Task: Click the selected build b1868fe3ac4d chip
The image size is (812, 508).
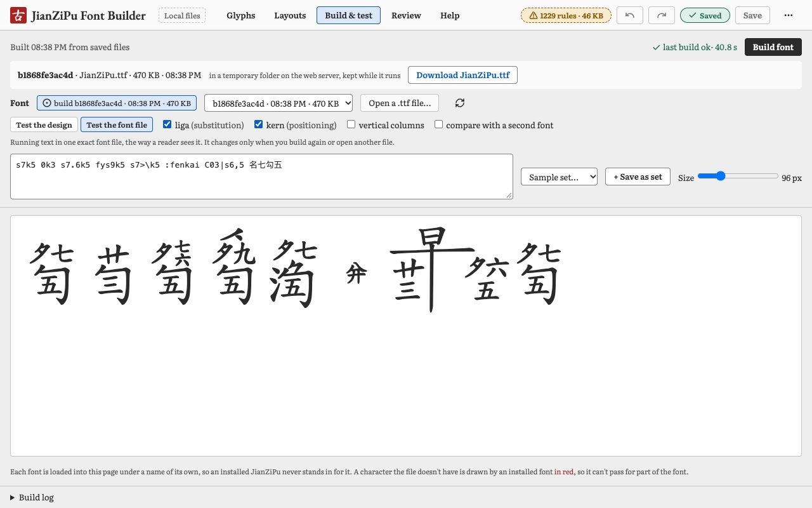Action: (x=117, y=103)
